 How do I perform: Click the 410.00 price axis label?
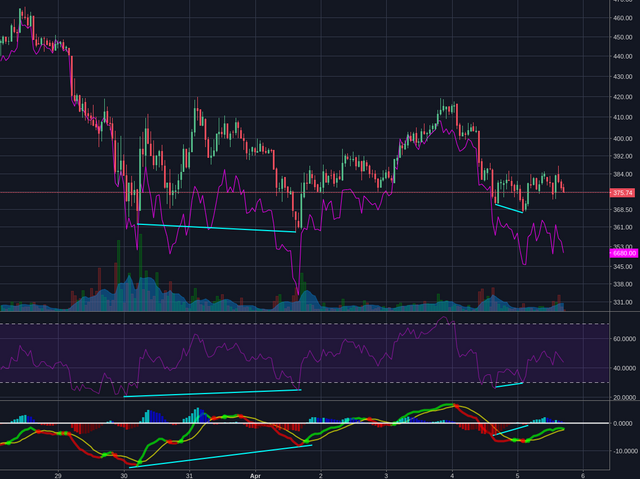point(623,118)
